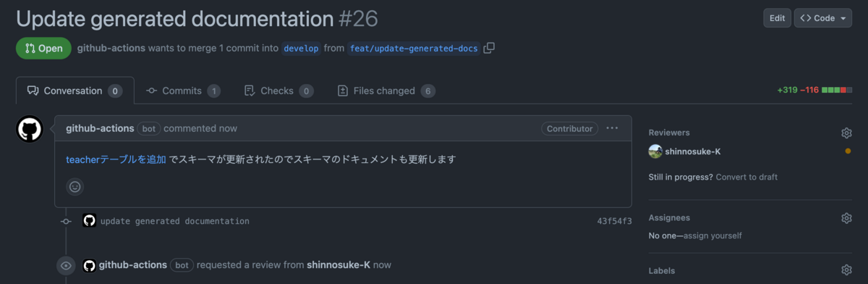Click shinnosuke-K reviewer avatar

(x=655, y=151)
